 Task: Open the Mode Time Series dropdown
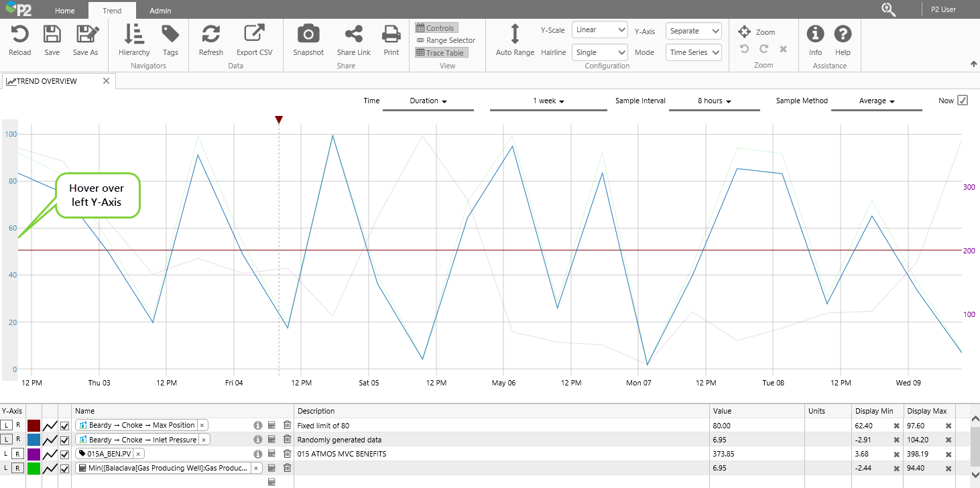click(x=694, y=52)
